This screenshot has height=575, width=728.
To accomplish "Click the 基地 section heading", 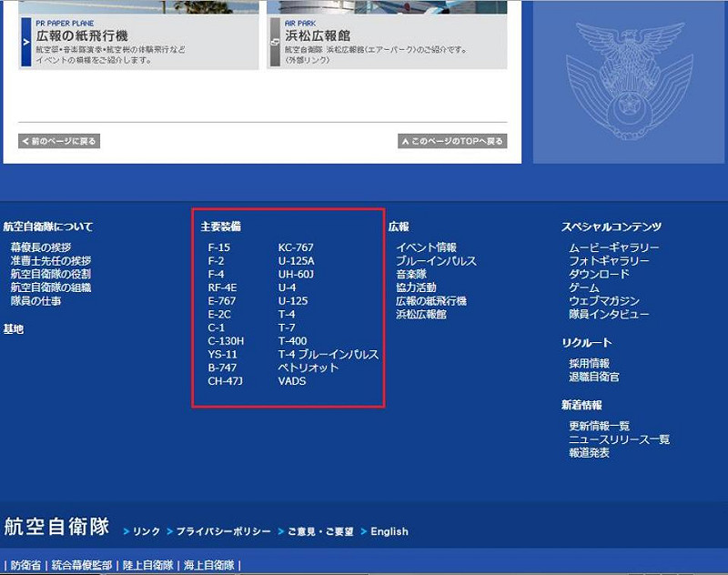I will tap(14, 329).
